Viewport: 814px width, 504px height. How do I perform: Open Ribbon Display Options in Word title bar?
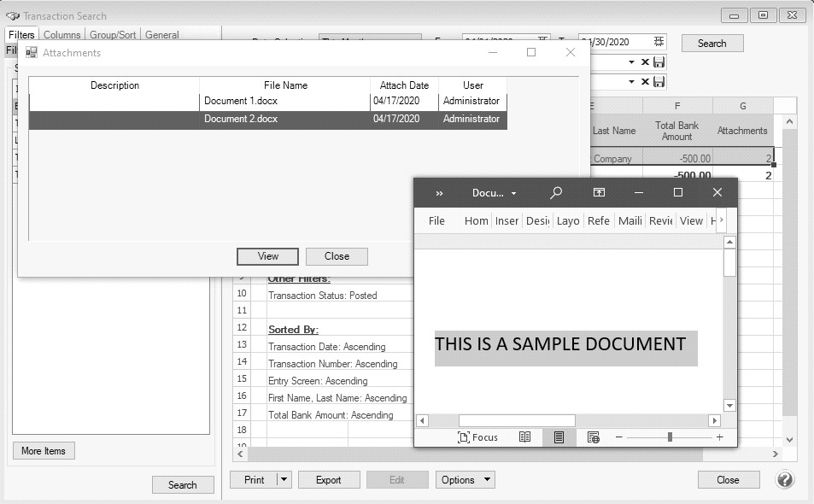tap(600, 193)
